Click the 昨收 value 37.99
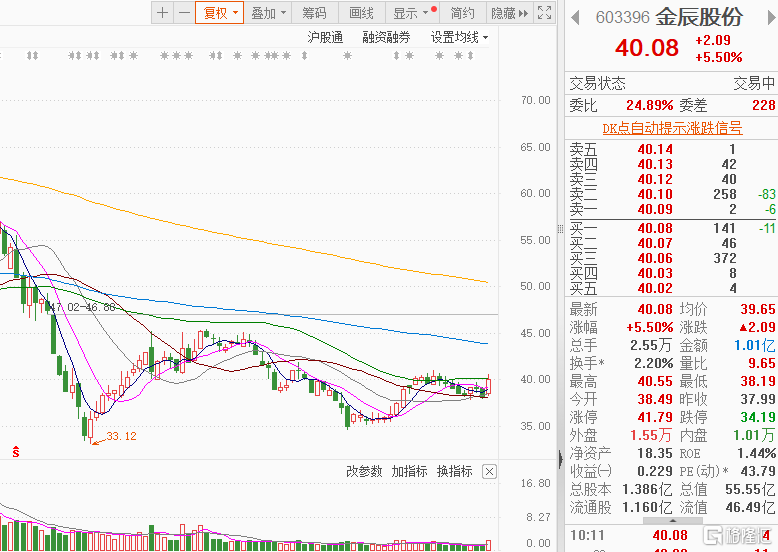 [758, 399]
